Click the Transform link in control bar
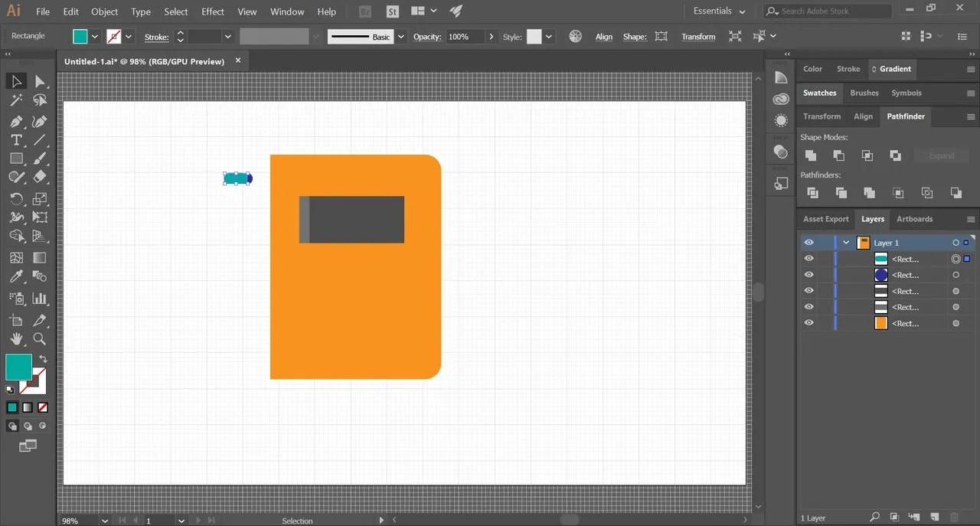980x526 pixels. [698, 37]
